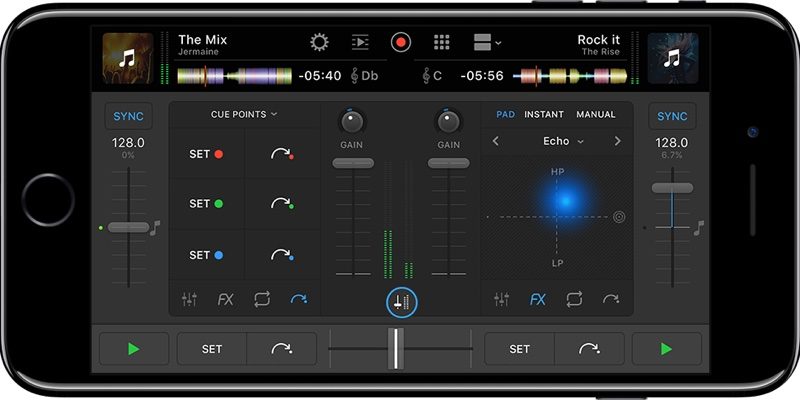800x400 pixels.
Task: Click the right deck waveform overview
Action: [569, 76]
